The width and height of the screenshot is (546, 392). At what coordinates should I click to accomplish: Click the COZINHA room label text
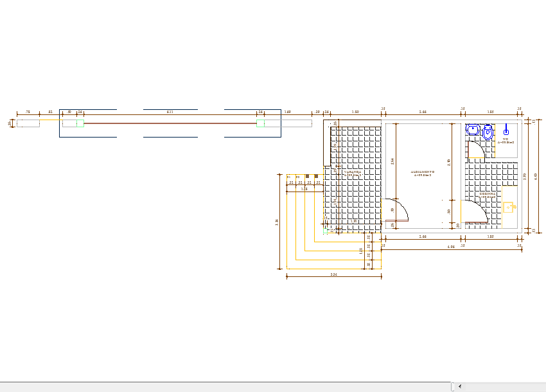487,193
